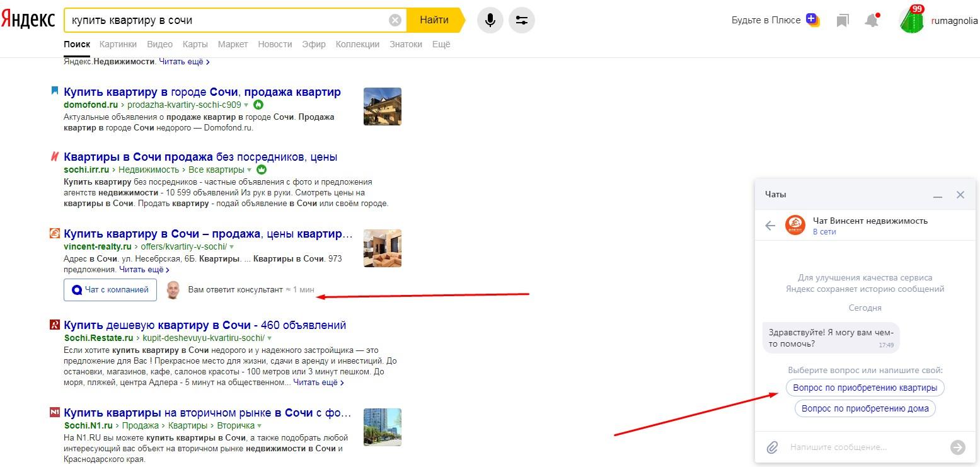Viewport: 980px width, 467px height.
Task: Expand 'Читать ещё' under the Яндекс.Недвижимости snippet
Action: (184, 62)
